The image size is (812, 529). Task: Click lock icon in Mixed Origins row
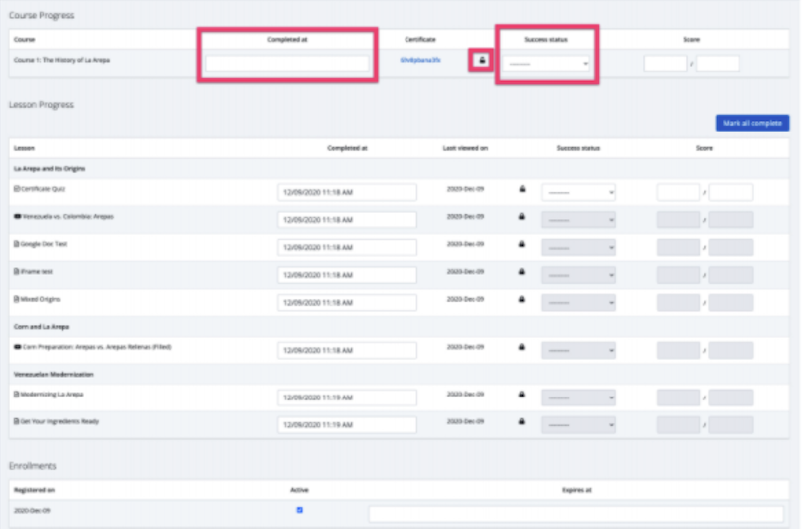click(521, 299)
